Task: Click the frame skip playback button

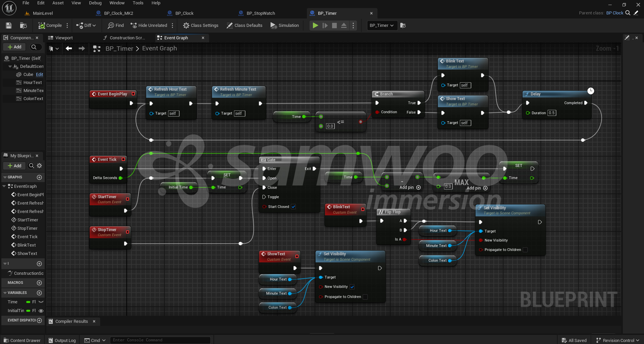Action: click(x=325, y=26)
